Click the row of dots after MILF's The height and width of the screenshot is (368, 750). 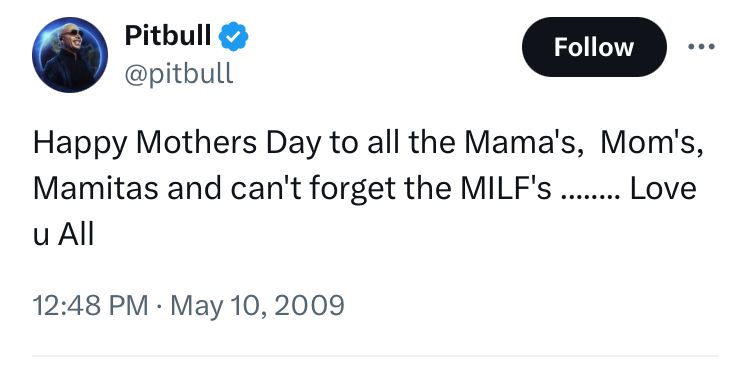(x=591, y=197)
